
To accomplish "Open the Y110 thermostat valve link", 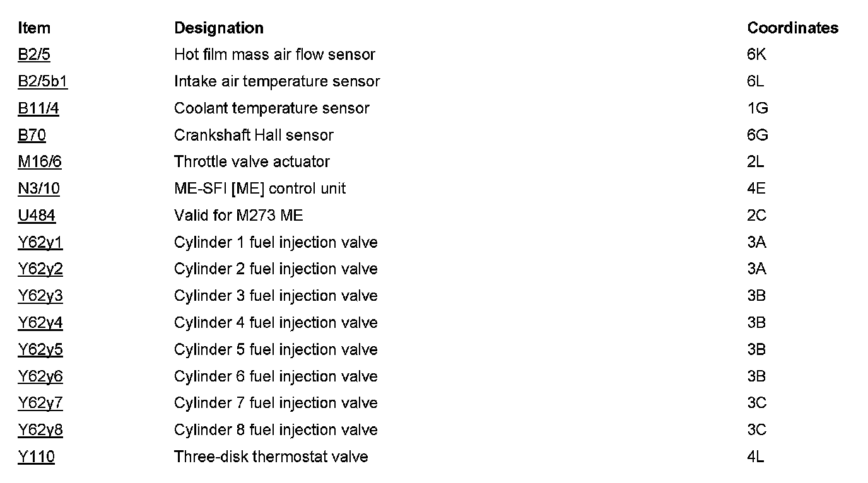I will point(37,457).
